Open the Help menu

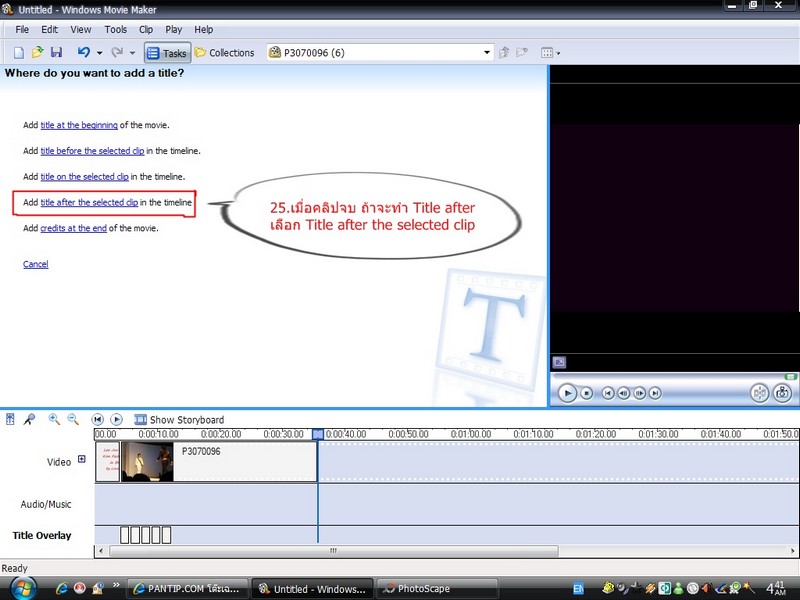tap(204, 30)
